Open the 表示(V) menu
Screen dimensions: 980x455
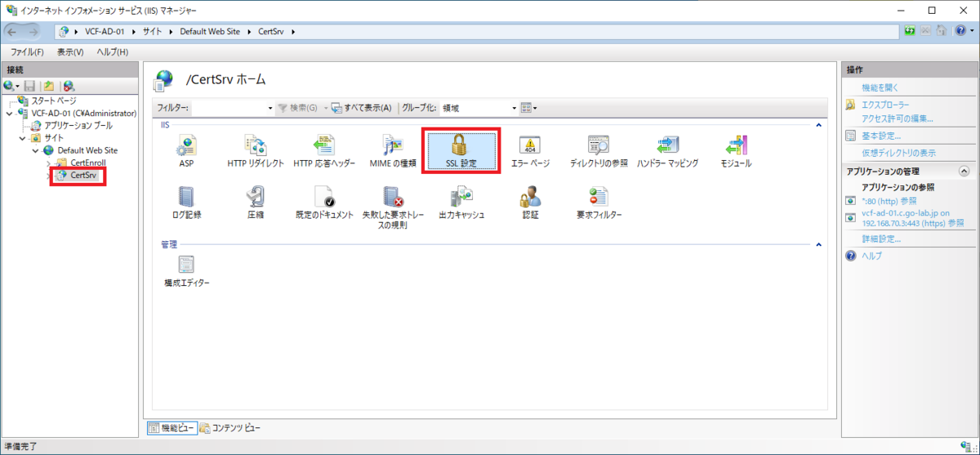click(x=70, y=52)
